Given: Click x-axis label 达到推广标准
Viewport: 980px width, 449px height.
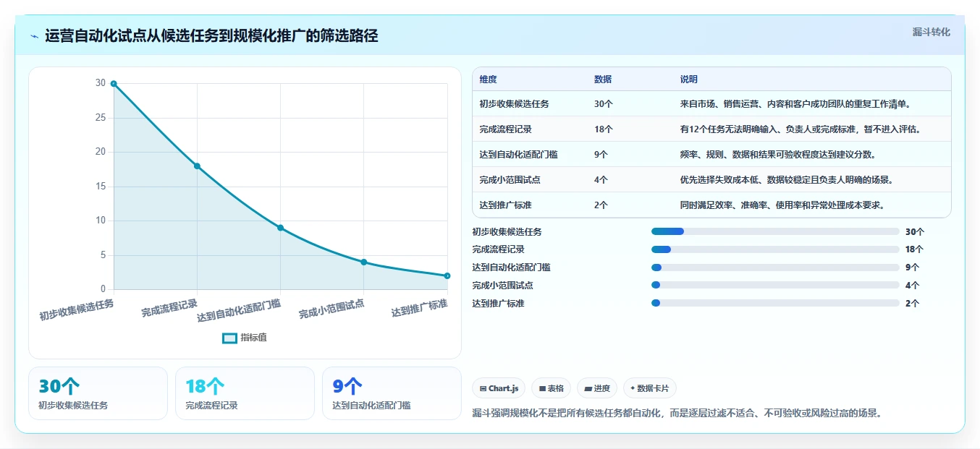Looking at the screenshot, I should (419, 307).
